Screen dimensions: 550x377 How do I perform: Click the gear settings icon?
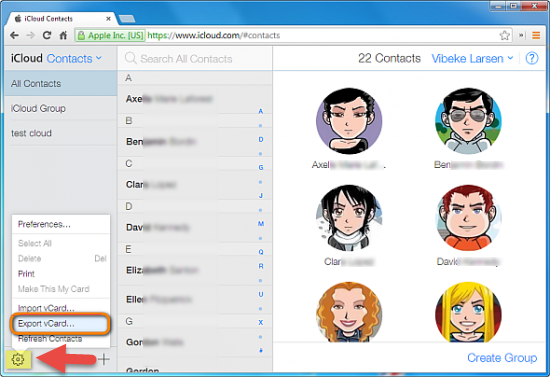click(x=18, y=359)
